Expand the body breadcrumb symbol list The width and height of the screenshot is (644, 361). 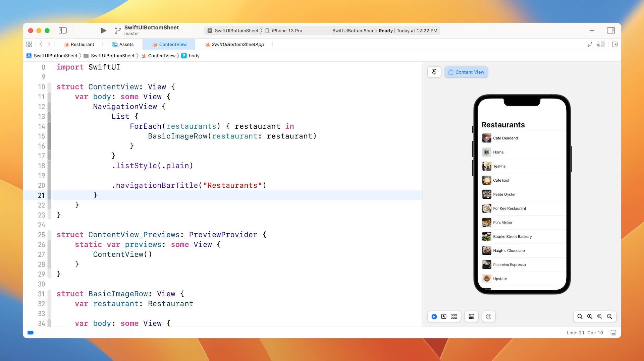194,56
